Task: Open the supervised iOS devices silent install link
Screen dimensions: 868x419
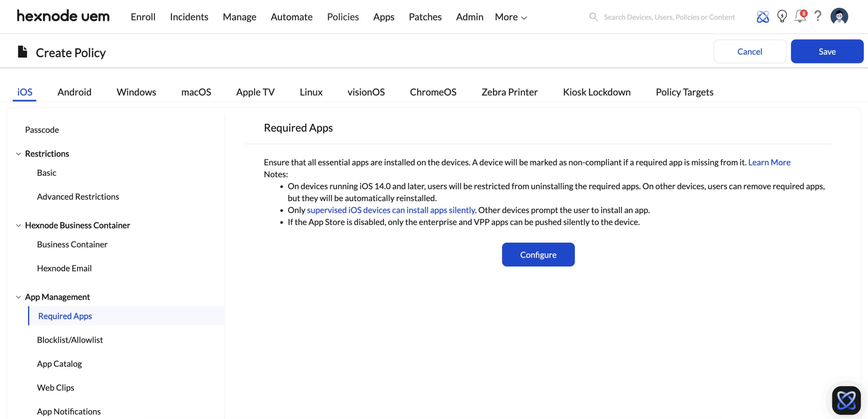Action: point(391,210)
